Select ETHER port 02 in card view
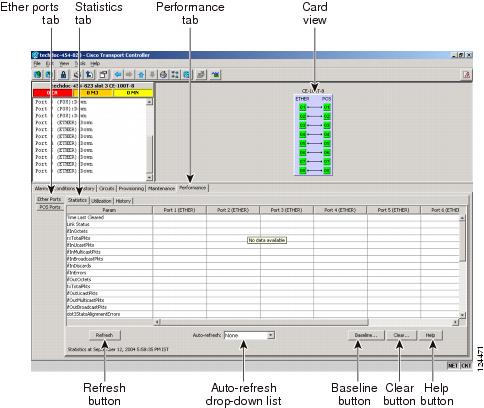484x408 pixels. click(302, 116)
